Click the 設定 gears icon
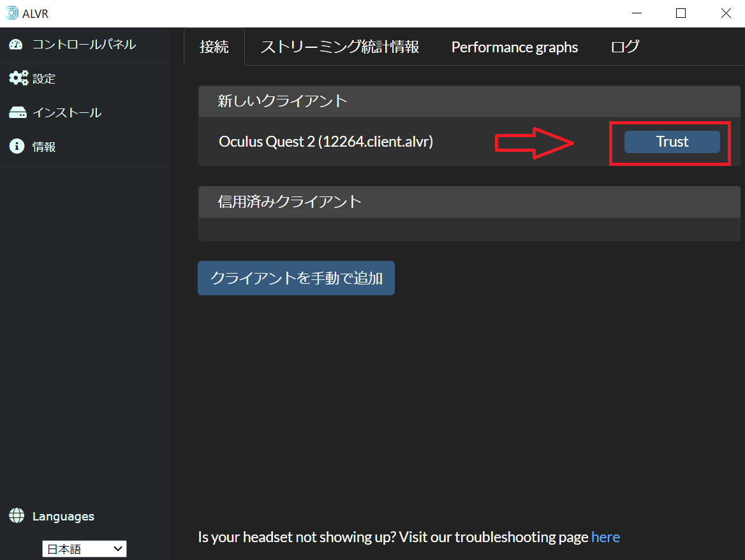This screenshot has height=560, width=745. click(18, 78)
